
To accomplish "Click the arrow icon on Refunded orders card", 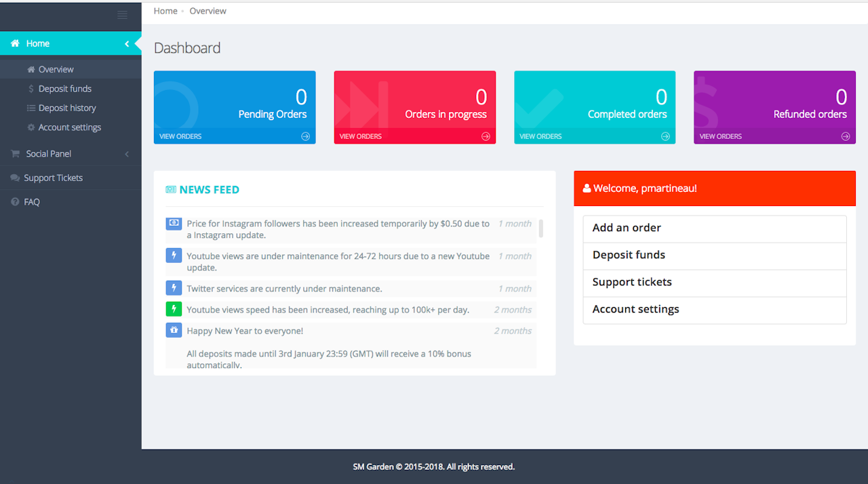I will click(845, 136).
